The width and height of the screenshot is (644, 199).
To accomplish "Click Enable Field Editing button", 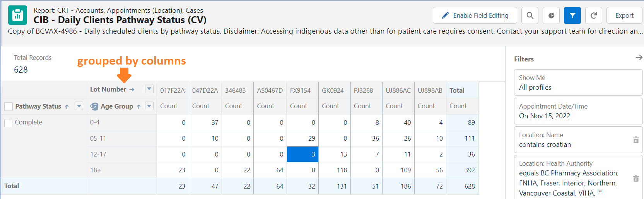I will pos(475,15).
